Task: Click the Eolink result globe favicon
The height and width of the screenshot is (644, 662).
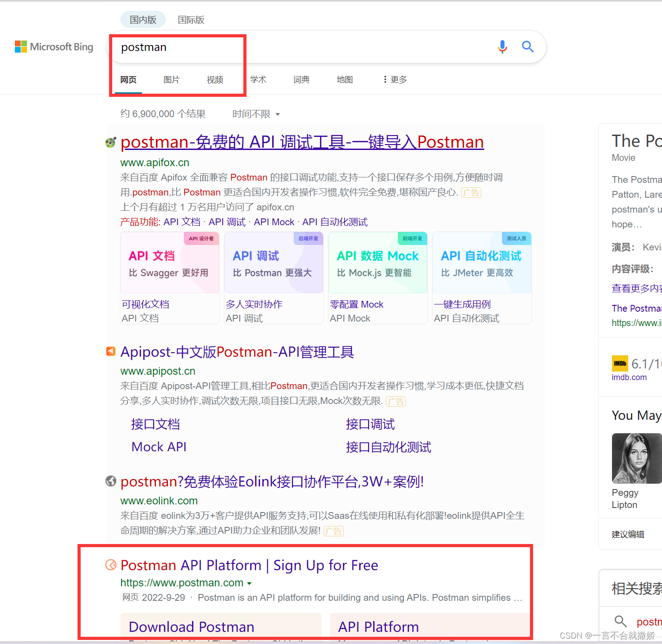Action: [x=110, y=481]
